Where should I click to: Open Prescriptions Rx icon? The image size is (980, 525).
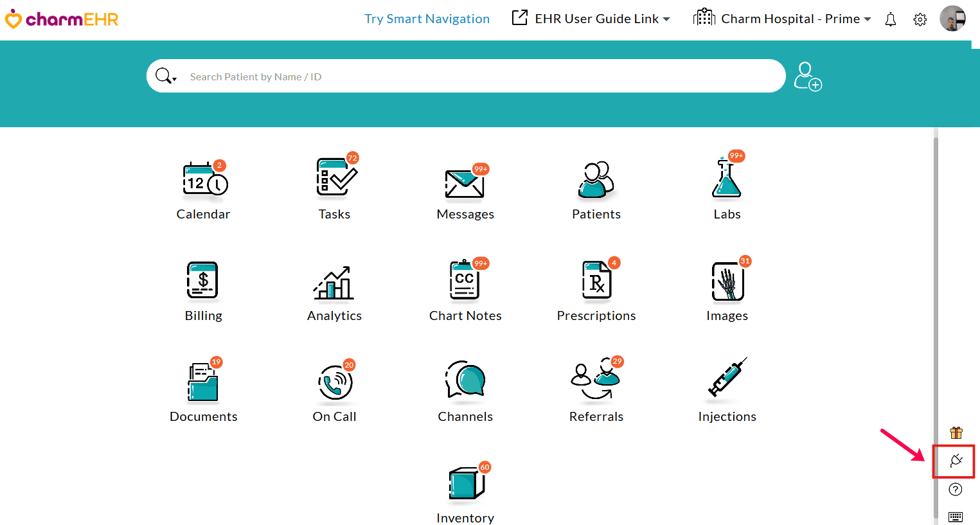click(596, 281)
